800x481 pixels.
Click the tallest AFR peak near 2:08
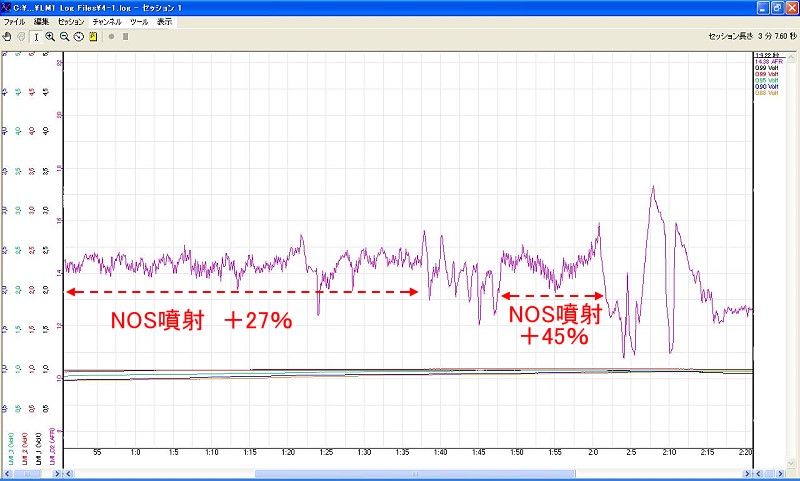(653, 188)
